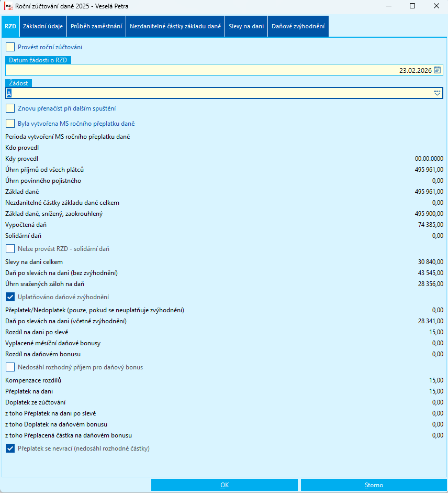
Task: Select the value 495 900,00
Action: (x=429, y=214)
